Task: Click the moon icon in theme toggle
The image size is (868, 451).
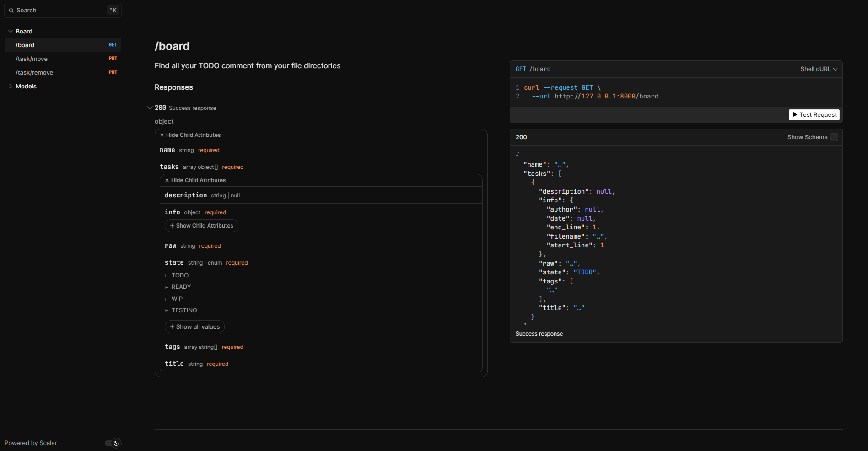Action: [116, 443]
